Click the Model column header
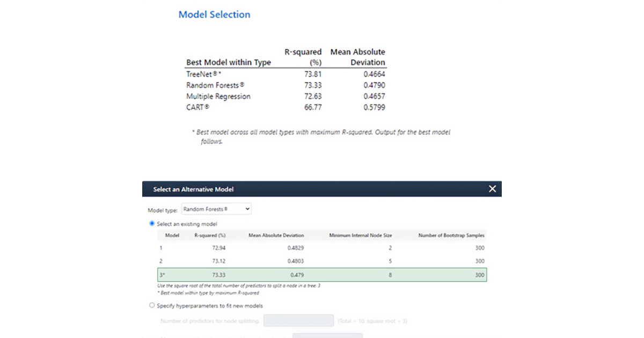 pyautogui.click(x=172, y=236)
